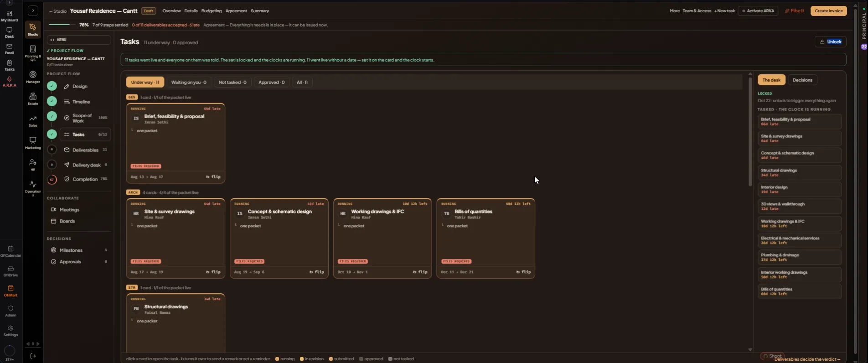This screenshot has height=363, width=868.
Task: Toggle the Activate ARKA switch
Action: click(759, 11)
